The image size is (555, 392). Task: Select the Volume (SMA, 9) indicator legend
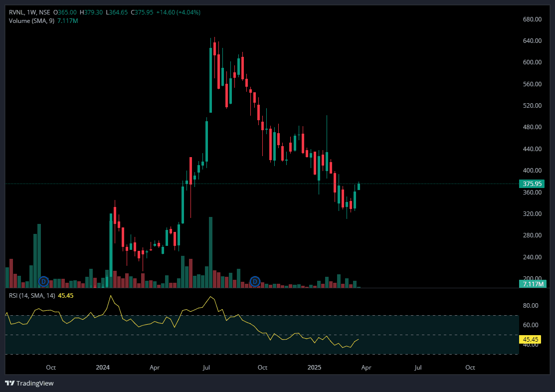(31, 21)
